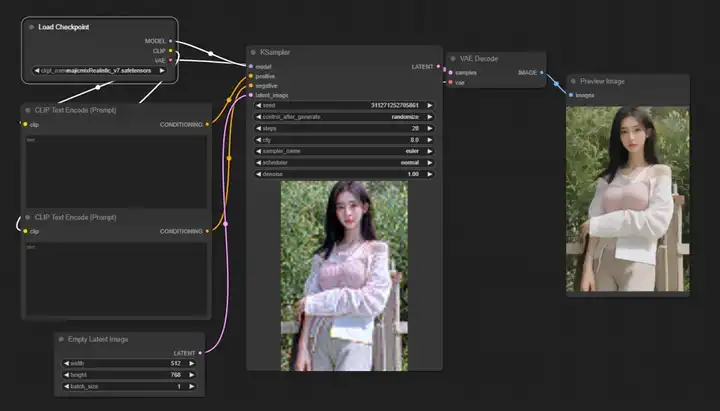The image size is (720, 411).
Task: Collapse the KSampler node via title dot
Action: click(x=253, y=52)
